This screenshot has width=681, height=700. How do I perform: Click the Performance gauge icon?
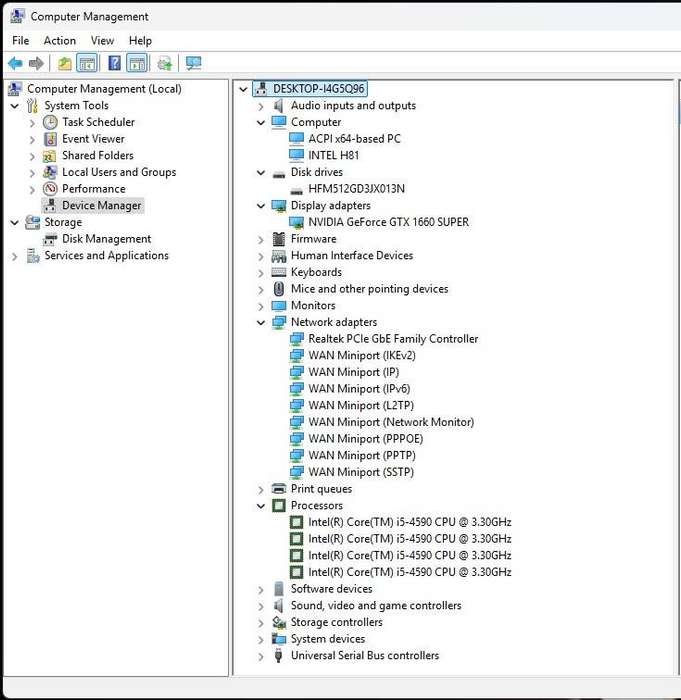(x=50, y=189)
